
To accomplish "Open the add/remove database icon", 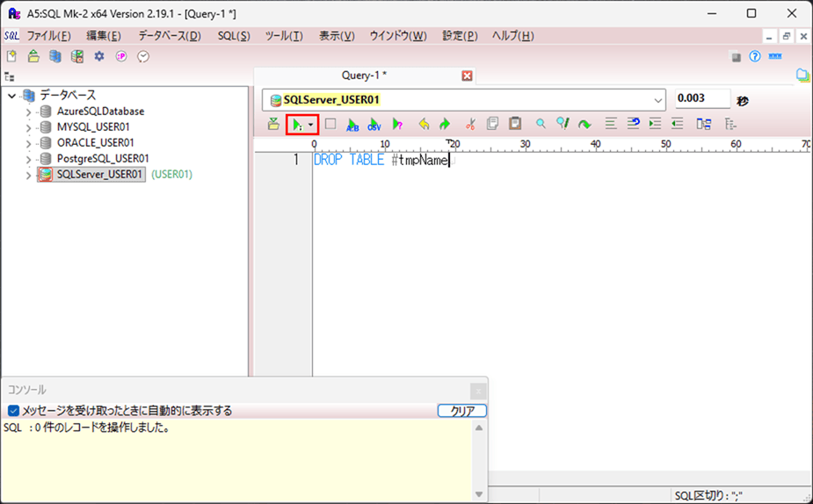I will 55,56.
